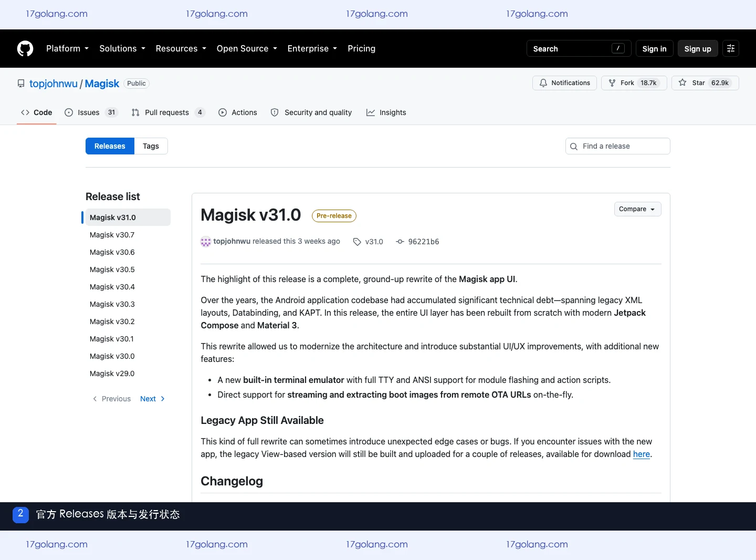Click the Pre-release label badge
756x560 pixels.
334,216
